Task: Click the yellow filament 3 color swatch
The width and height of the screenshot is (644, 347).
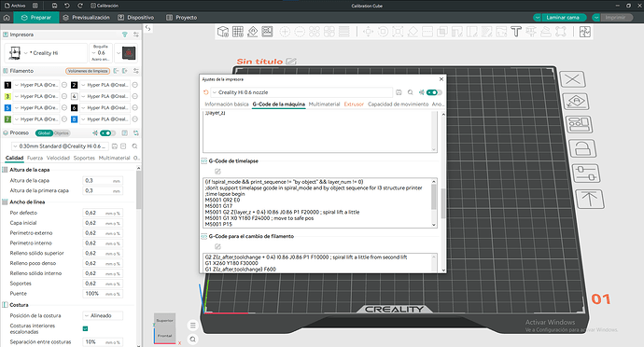Action: click(x=7, y=96)
